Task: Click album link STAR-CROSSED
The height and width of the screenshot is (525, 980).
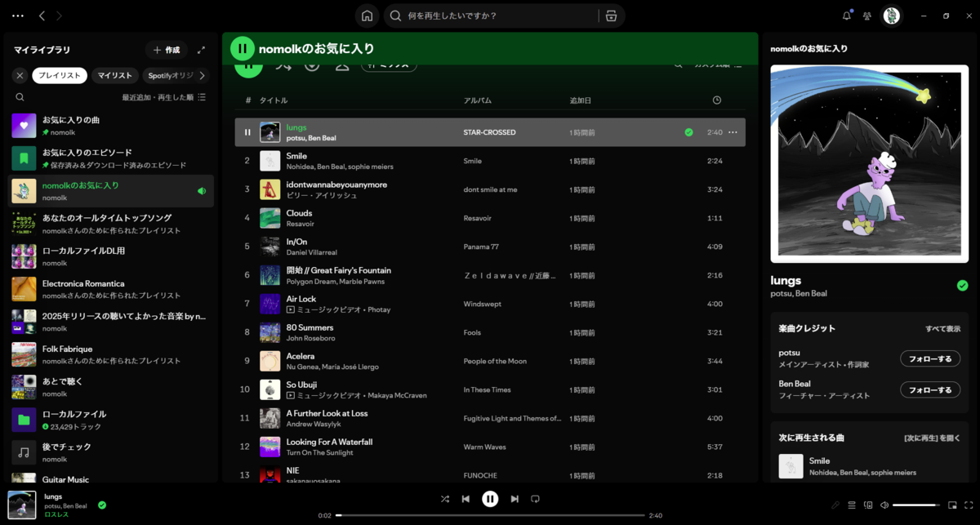Action: click(x=489, y=132)
